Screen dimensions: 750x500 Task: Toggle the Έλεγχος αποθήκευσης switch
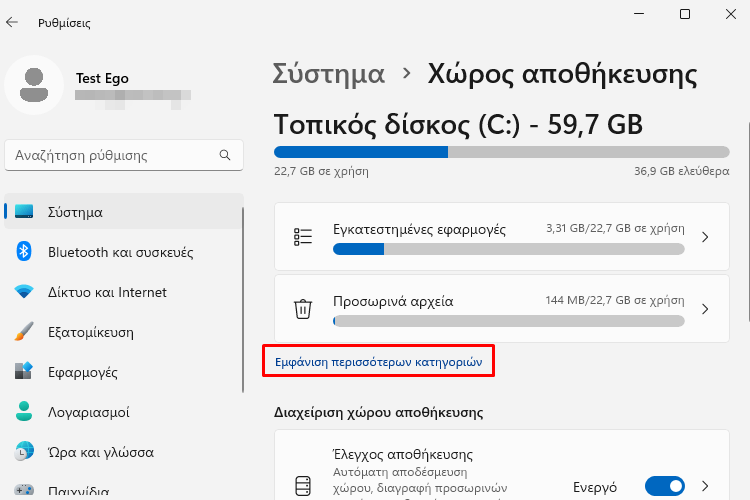pyautogui.click(x=664, y=486)
